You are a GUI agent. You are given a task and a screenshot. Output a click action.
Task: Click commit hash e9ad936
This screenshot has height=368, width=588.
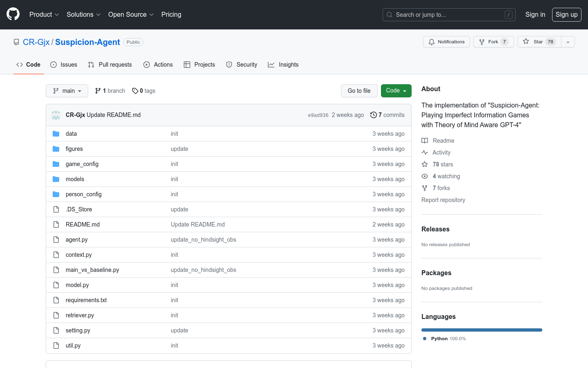coord(318,115)
